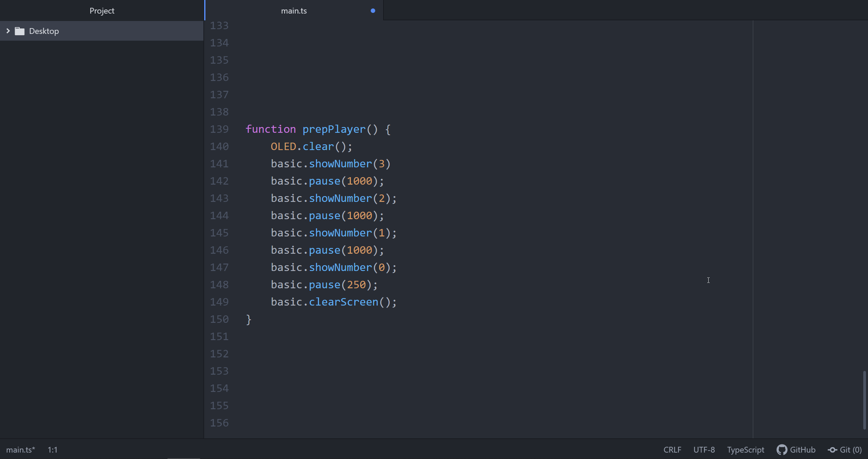Click the modified dot on main.ts tab
Image resolution: width=868 pixels, height=459 pixels.
pos(373,11)
